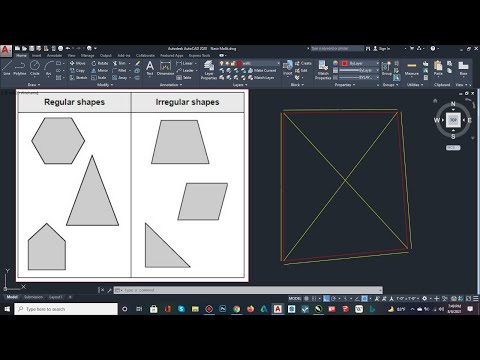Click the Paste clipboard icon
This screenshot has width=480, height=360.
[x=438, y=68]
